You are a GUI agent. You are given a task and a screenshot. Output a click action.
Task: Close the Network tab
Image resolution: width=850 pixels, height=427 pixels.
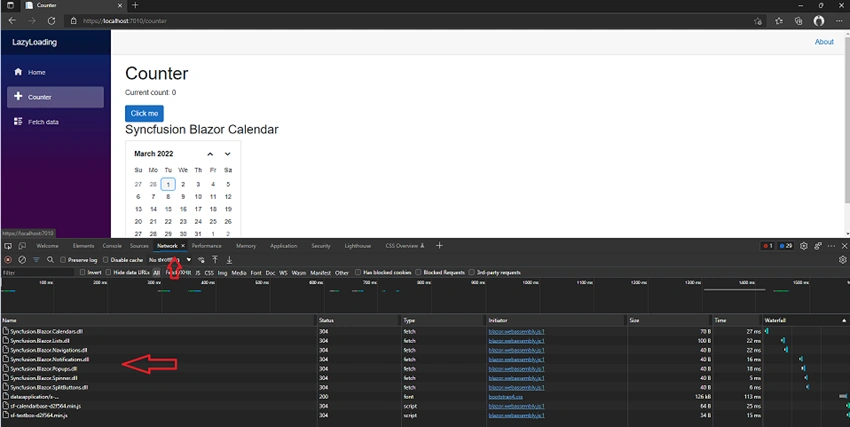click(x=183, y=246)
